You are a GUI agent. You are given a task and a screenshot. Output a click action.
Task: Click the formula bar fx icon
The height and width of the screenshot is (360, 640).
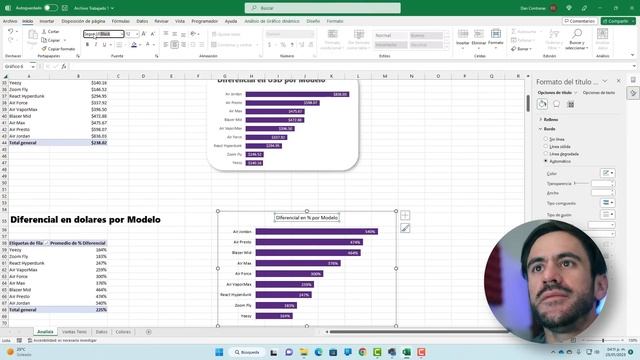(64, 66)
